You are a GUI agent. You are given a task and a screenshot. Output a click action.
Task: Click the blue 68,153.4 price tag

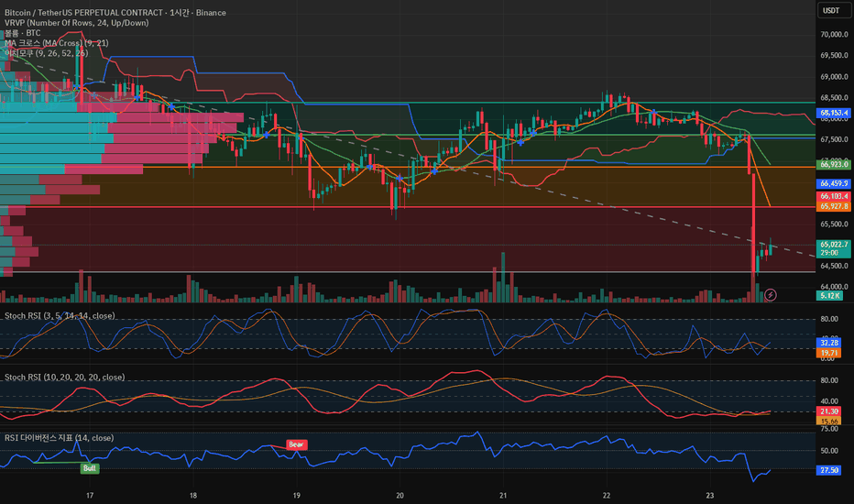tap(833, 113)
